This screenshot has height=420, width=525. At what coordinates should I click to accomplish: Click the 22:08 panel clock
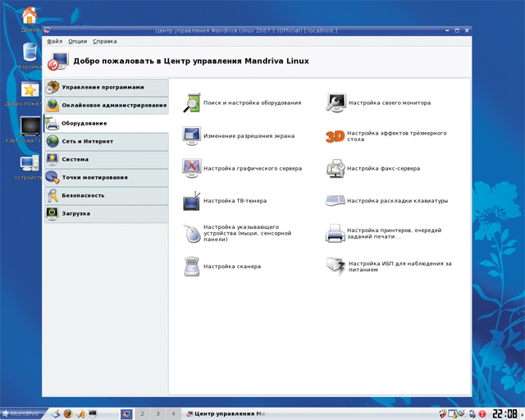click(504, 413)
